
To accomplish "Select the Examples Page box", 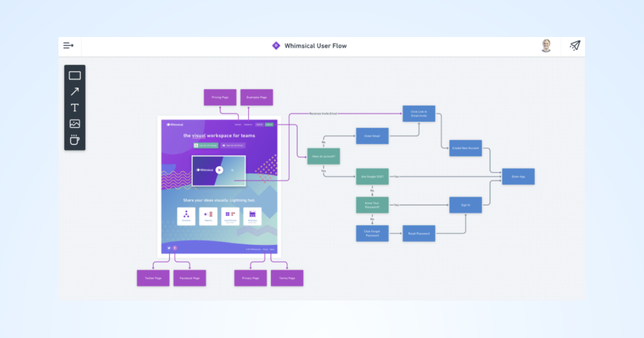I will click(x=257, y=97).
